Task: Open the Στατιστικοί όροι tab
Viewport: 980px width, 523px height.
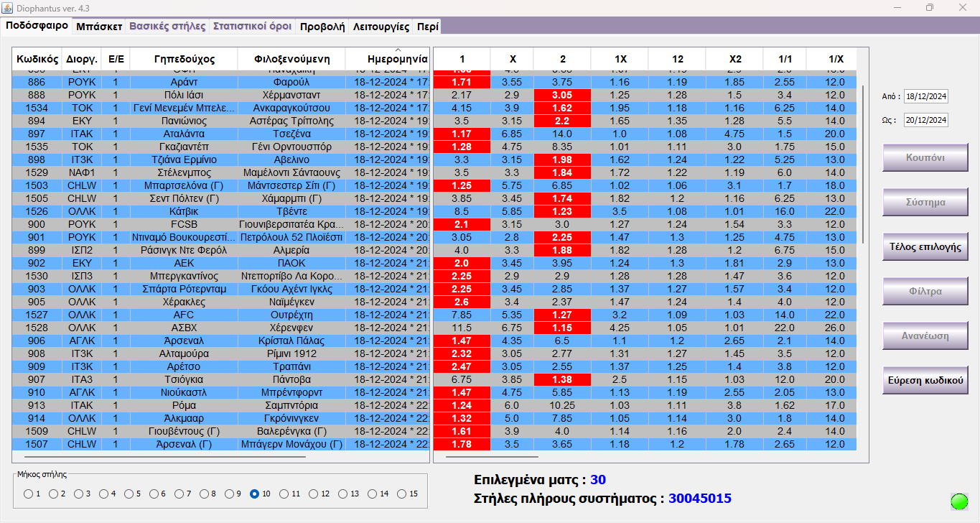Action: tap(252, 27)
